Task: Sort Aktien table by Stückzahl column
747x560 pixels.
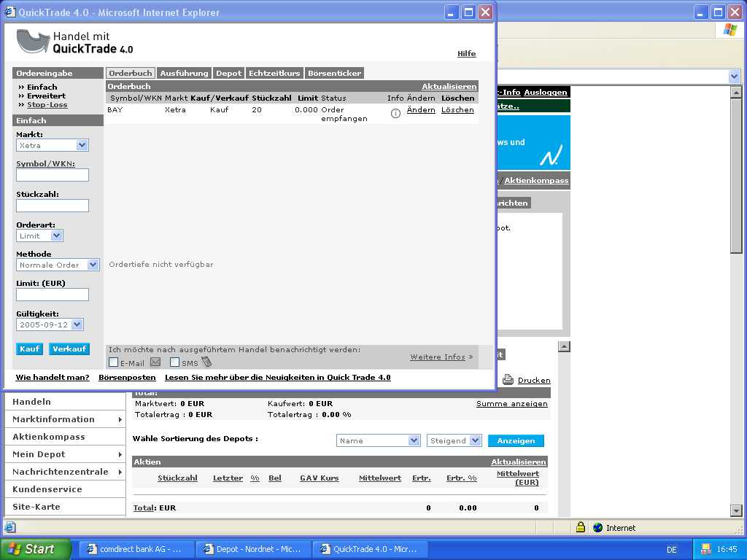Action: pyautogui.click(x=177, y=478)
